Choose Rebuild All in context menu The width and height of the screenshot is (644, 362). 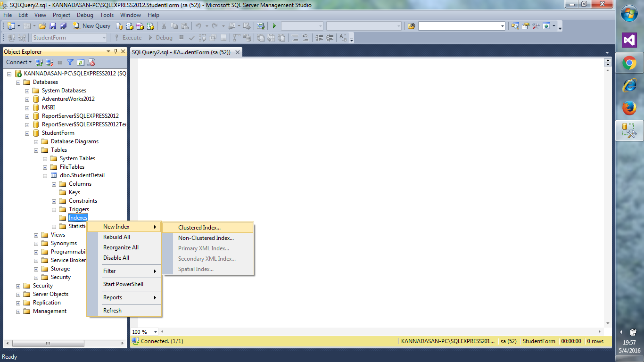124,237
